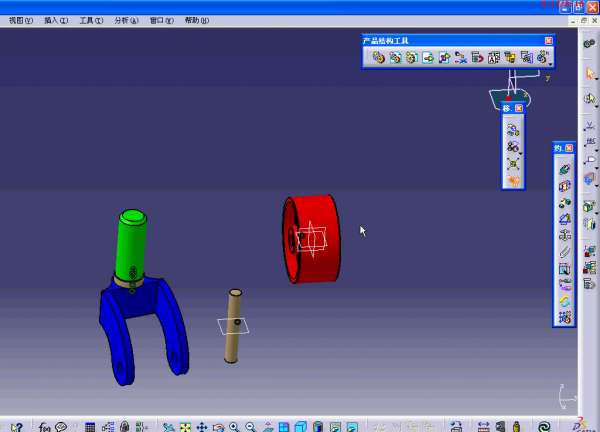This screenshot has width=600, height=432.
Task: Open the 分析(A) menu
Action: point(125,20)
